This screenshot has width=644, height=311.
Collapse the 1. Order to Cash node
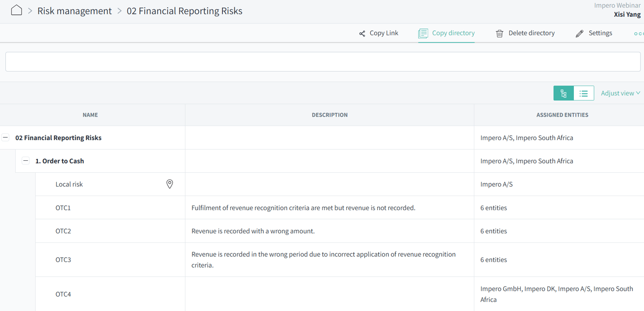click(x=25, y=161)
